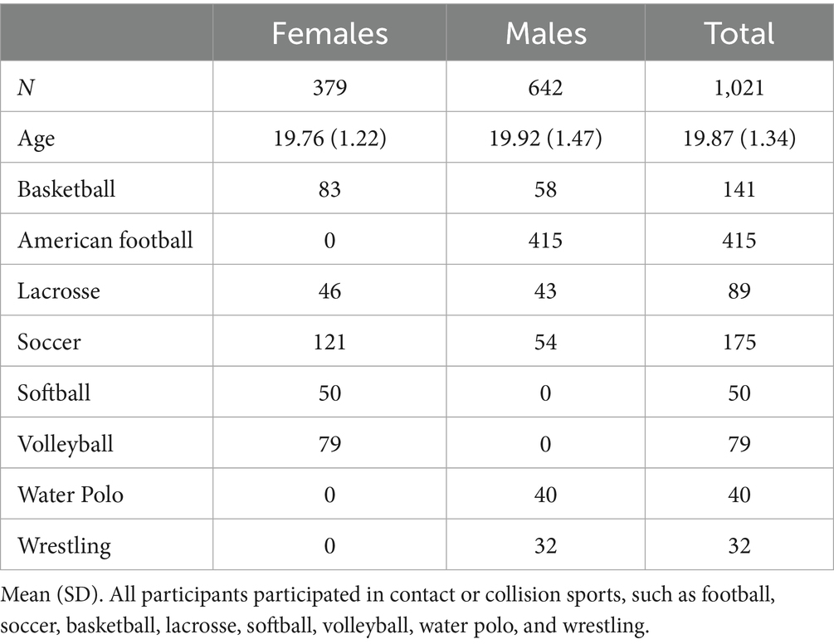Select the N row label
The height and width of the screenshot is (644, 834).
[27, 88]
